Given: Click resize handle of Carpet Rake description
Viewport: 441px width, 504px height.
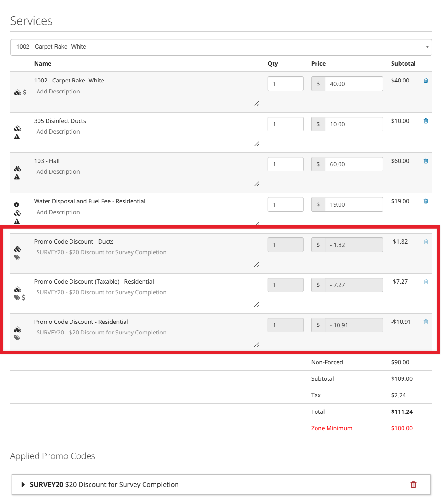Looking at the screenshot, I should [257, 104].
